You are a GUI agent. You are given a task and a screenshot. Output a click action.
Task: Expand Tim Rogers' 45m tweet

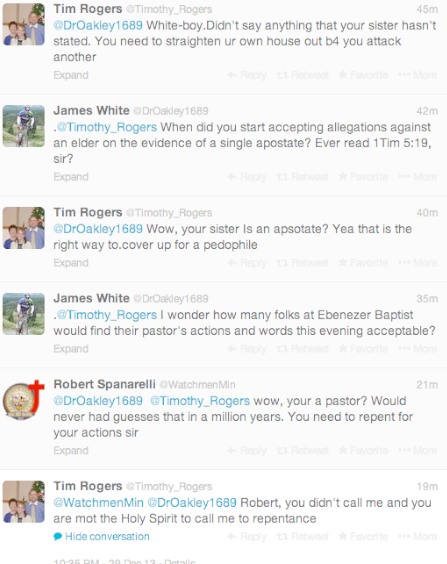[x=71, y=75]
